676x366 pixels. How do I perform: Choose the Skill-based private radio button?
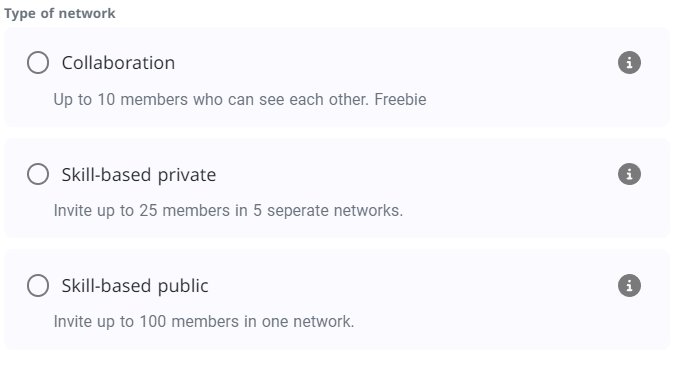tap(38, 174)
